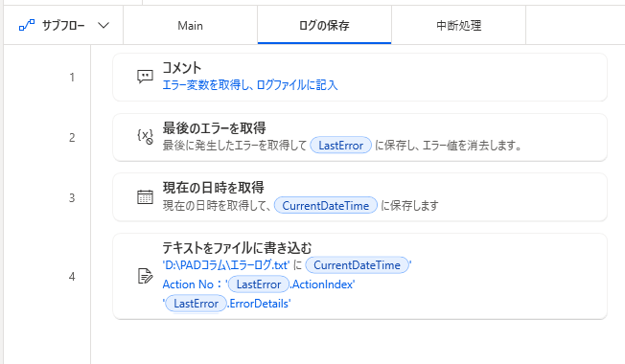Screen dimensions: 625x364
Task: Click the comment speech bubble icon
Action: (145, 76)
